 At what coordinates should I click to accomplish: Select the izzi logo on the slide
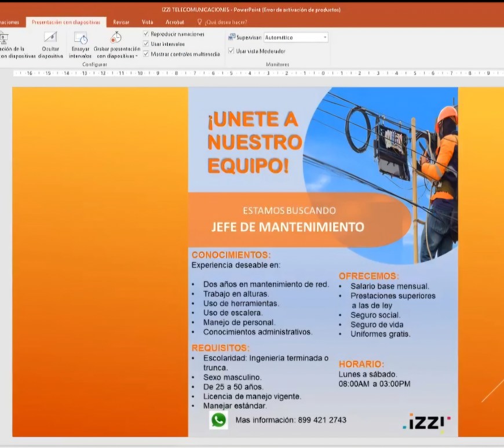coord(426,422)
